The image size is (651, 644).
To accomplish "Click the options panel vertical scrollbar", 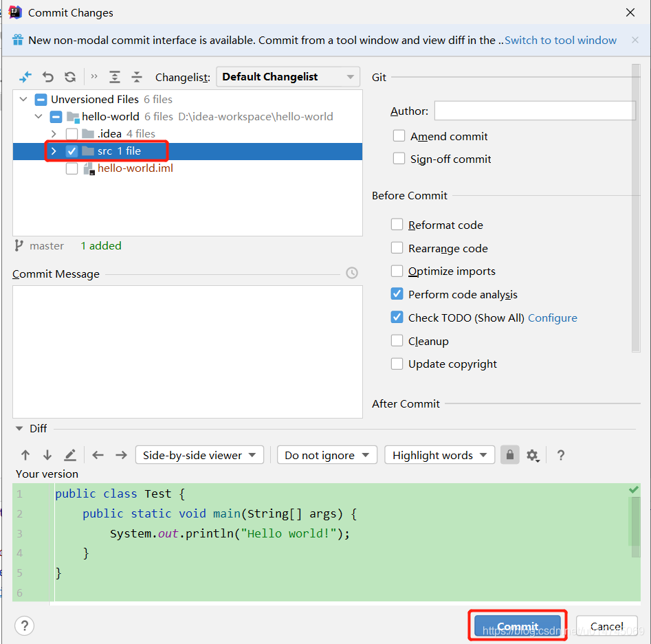I will coord(636,208).
